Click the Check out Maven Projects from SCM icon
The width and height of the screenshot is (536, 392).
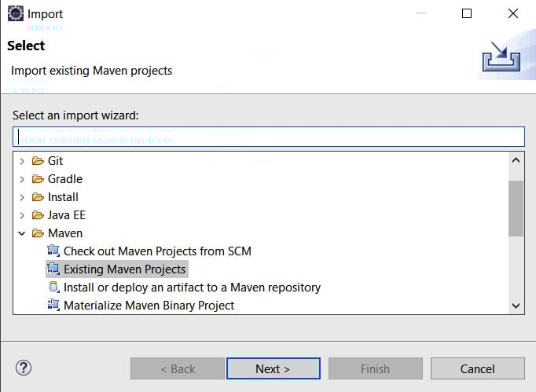coord(53,251)
